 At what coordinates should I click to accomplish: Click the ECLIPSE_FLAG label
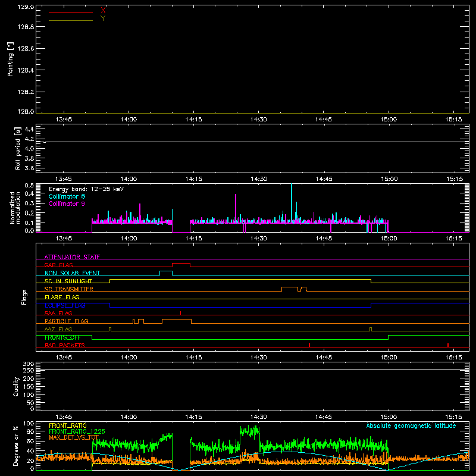coord(65,305)
